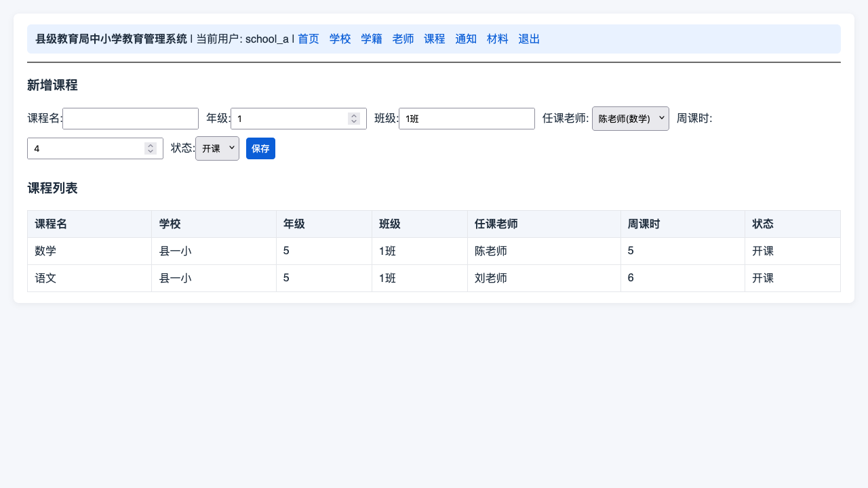The image size is (868, 488).
Task: Open the 材料 section
Action: [x=498, y=39]
